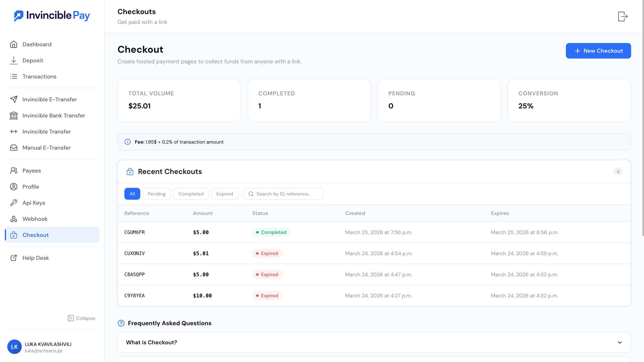Click the Invincible Transfer arrows icon
Screen dimensions: 644x362
pos(14,131)
